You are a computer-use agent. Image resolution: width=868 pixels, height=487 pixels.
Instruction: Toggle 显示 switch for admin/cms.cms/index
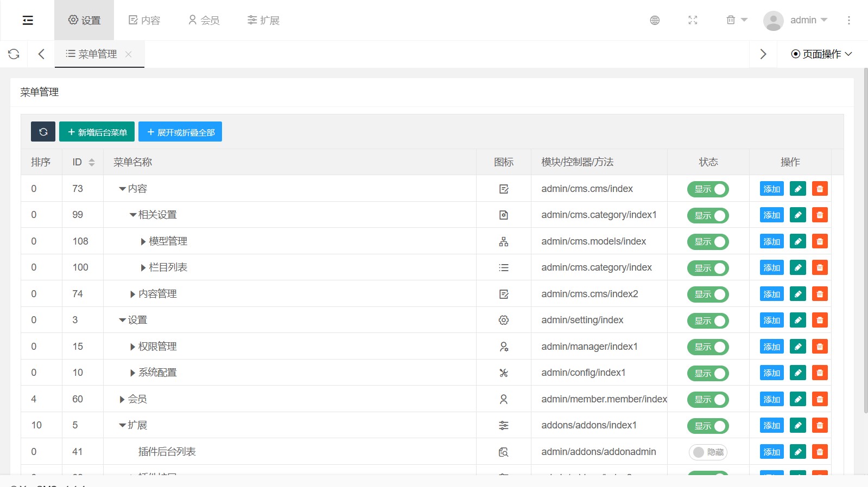708,189
